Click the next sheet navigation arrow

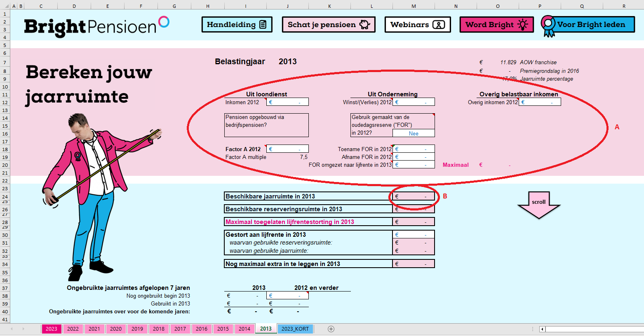pyautogui.click(x=23, y=329)
